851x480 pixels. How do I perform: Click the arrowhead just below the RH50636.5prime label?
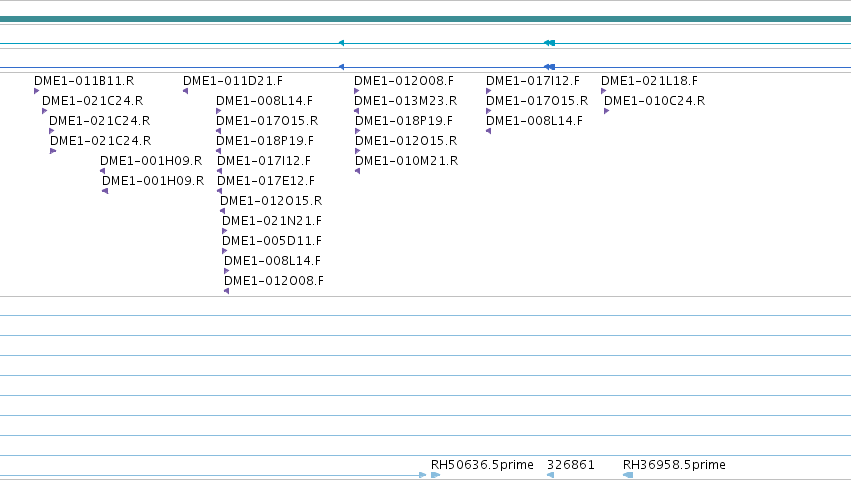coord(435,475)
